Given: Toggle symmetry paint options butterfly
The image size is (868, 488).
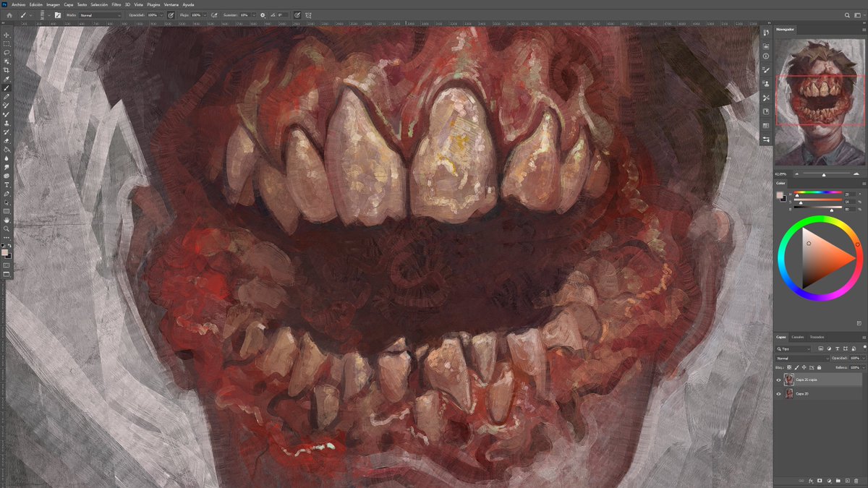Looking at the screenshot, I should (309, 15).
